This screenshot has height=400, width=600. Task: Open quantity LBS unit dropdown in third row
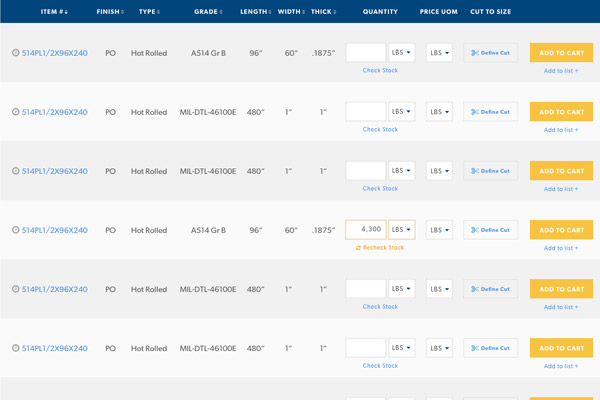(401, 170)
